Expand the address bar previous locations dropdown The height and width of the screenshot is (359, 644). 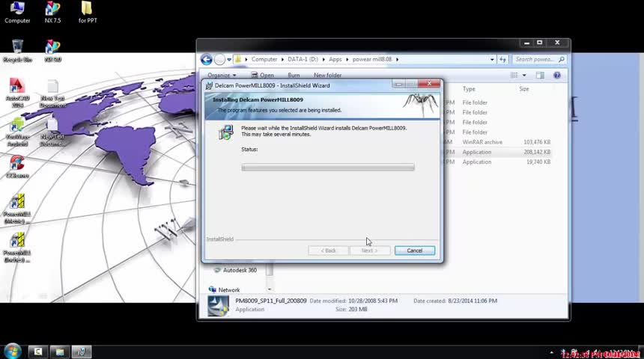(492, 60)
